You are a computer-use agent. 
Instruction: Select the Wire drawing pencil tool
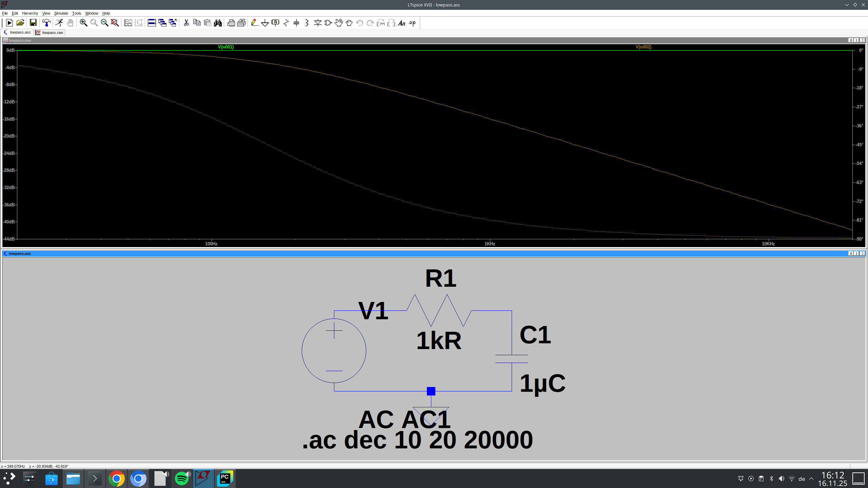coord(255,23)
